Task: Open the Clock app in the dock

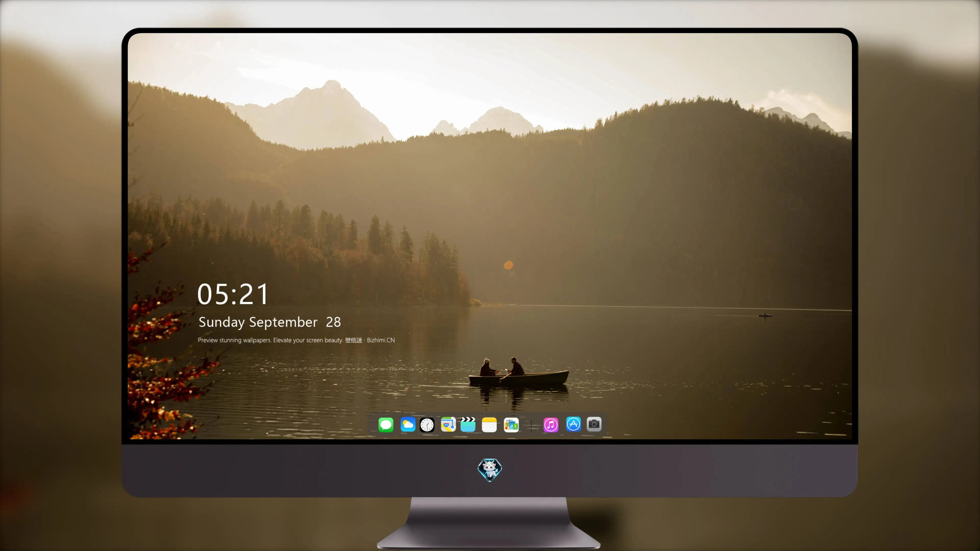Action: (x=427, y=425)
